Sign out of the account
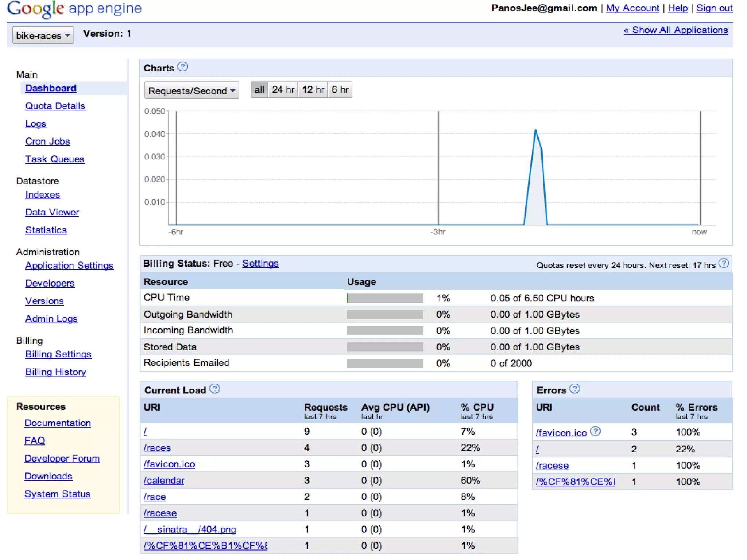747x560 pixels. (714, 8)
